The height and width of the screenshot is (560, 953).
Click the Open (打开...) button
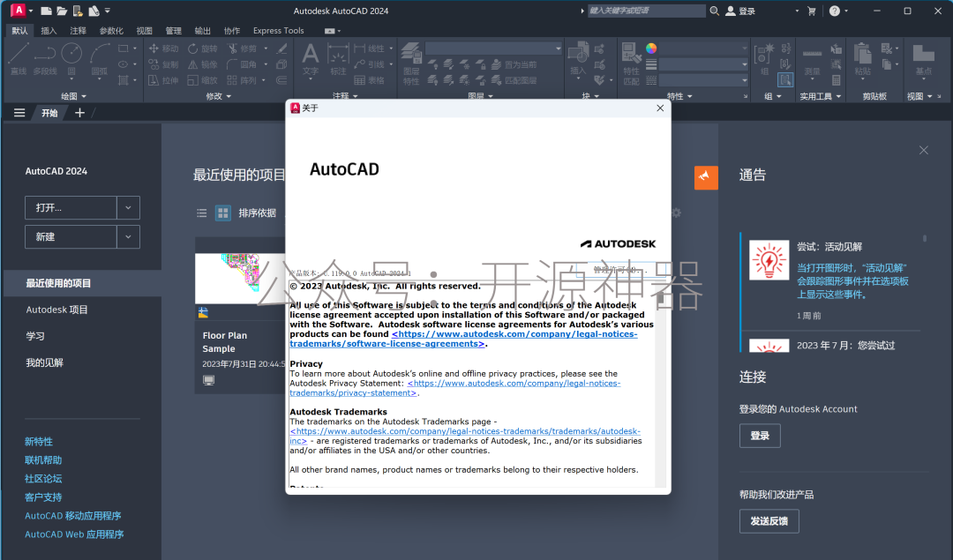(71, 208)
